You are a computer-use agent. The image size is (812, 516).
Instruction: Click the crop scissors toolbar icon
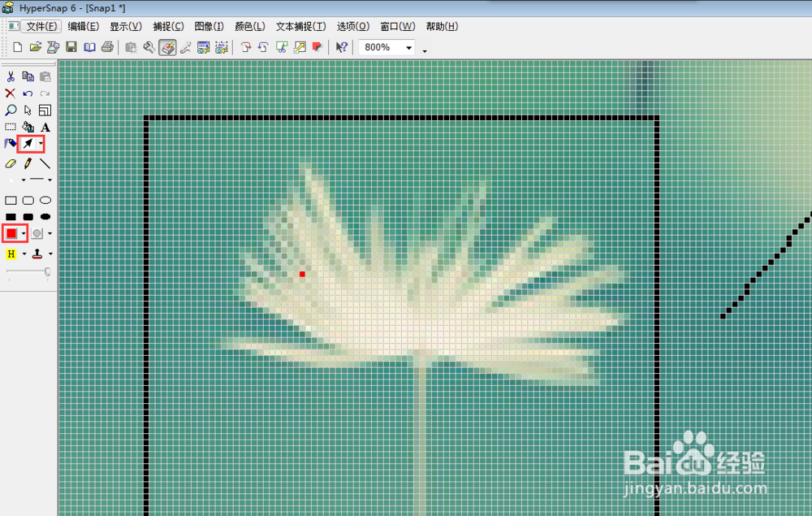pos(282,47)
